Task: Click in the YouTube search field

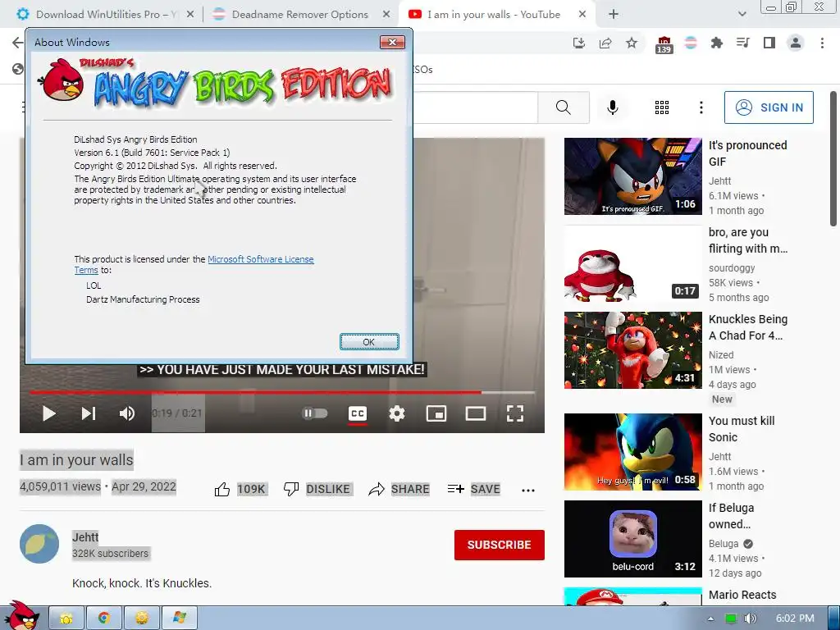Action: tap(475, 107)
